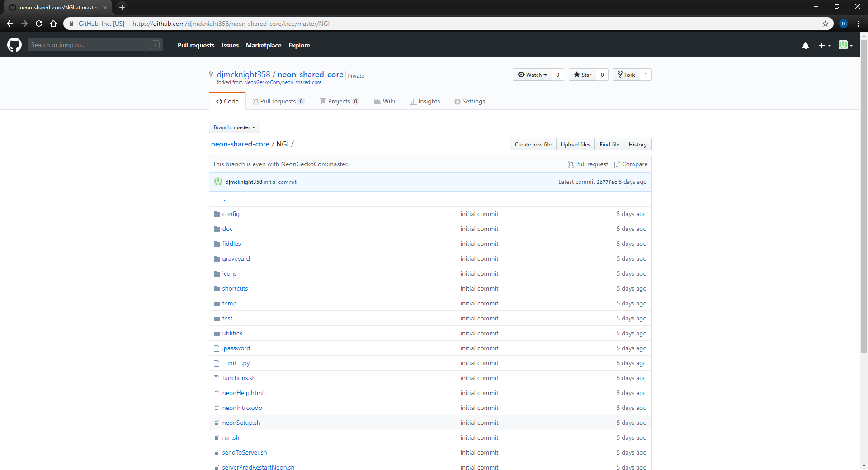This screenshot has width=868, height=470.
Task: Reload the page
Action: 39,23
